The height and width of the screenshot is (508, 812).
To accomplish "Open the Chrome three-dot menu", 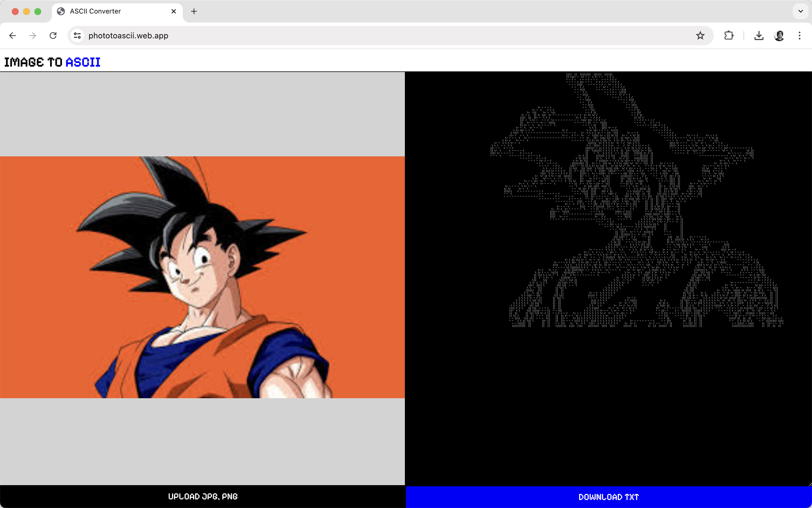I will point(800,36).
